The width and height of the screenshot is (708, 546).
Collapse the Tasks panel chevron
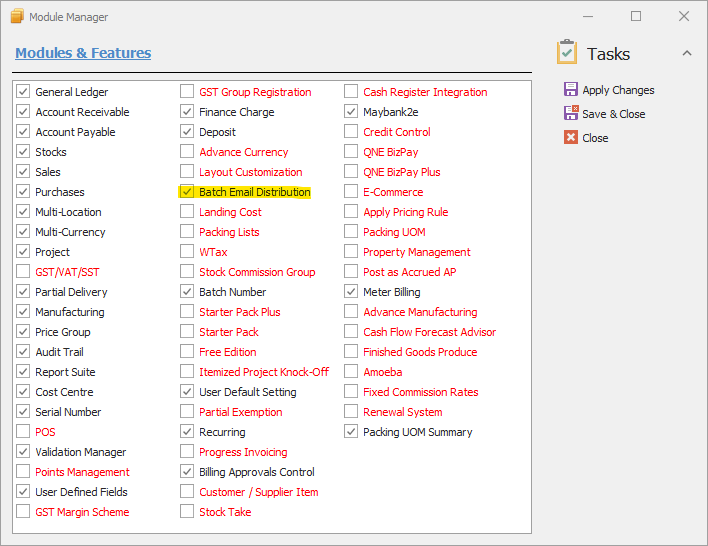pos(687,53)
